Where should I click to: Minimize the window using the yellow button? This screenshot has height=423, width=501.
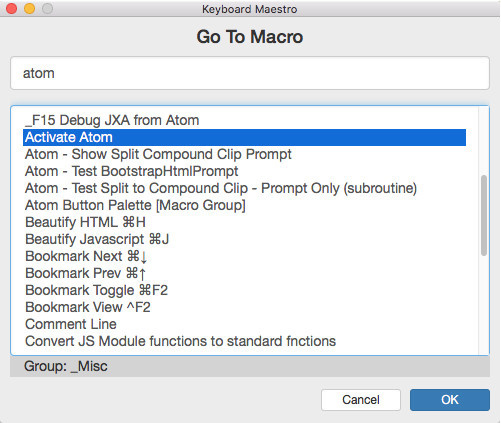[x=30, y=8]
